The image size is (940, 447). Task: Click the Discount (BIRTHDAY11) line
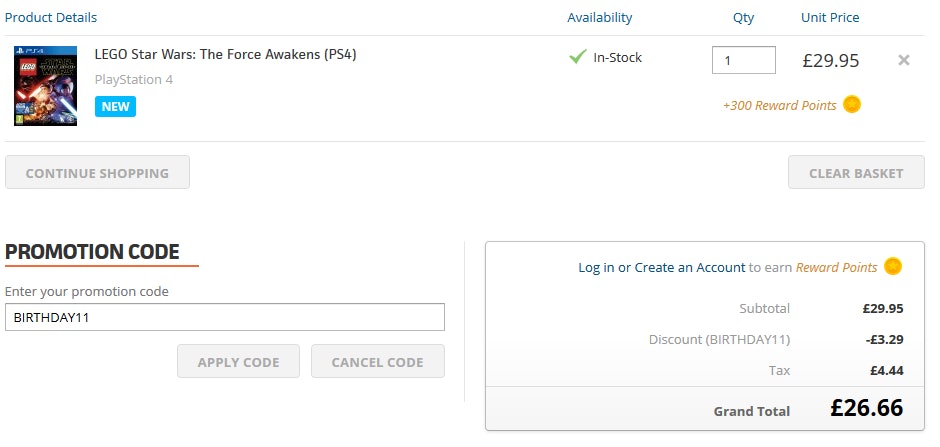[719, 339]
